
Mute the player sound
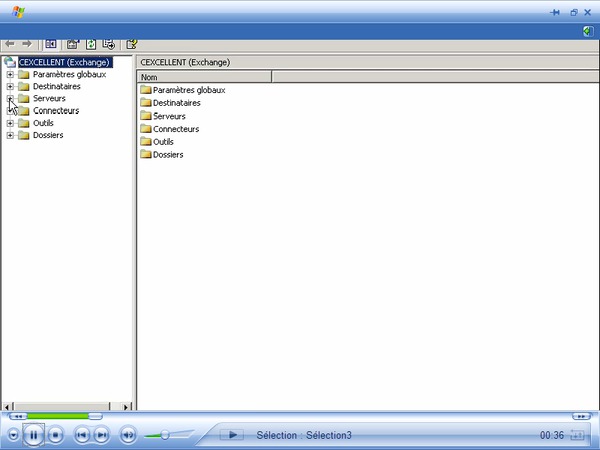click(x=128, y=434)
